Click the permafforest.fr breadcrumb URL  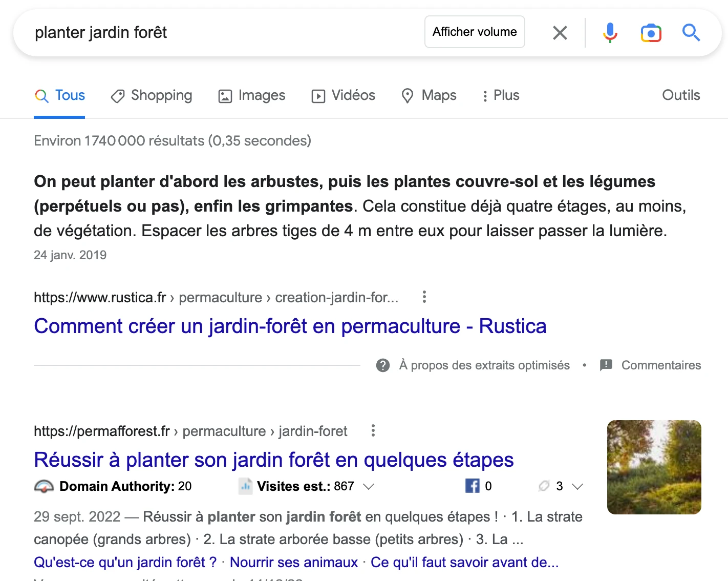click(190, 431)
